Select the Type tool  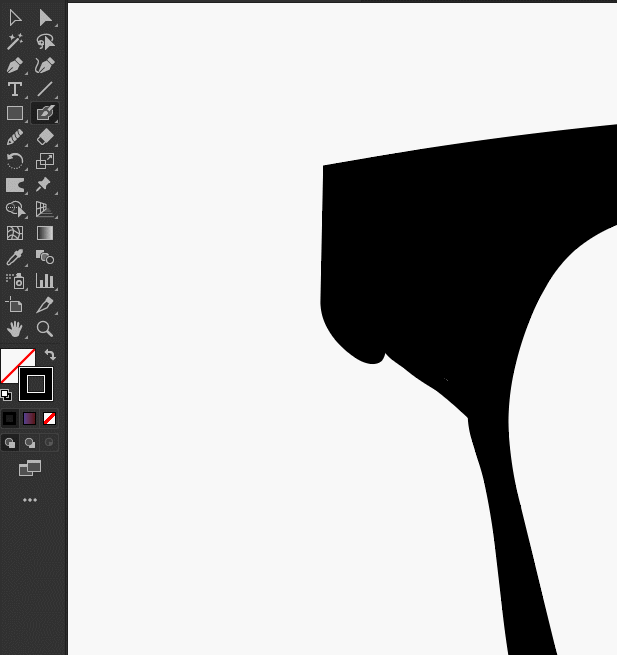click(x=15, y=89)
